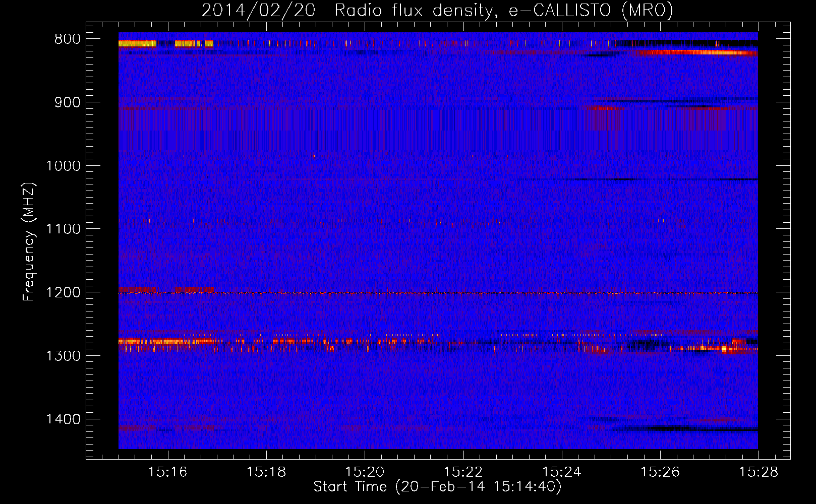Click the '15:18' time axis label
Screen dimensions: 816x504
click(x=266, y=472)
